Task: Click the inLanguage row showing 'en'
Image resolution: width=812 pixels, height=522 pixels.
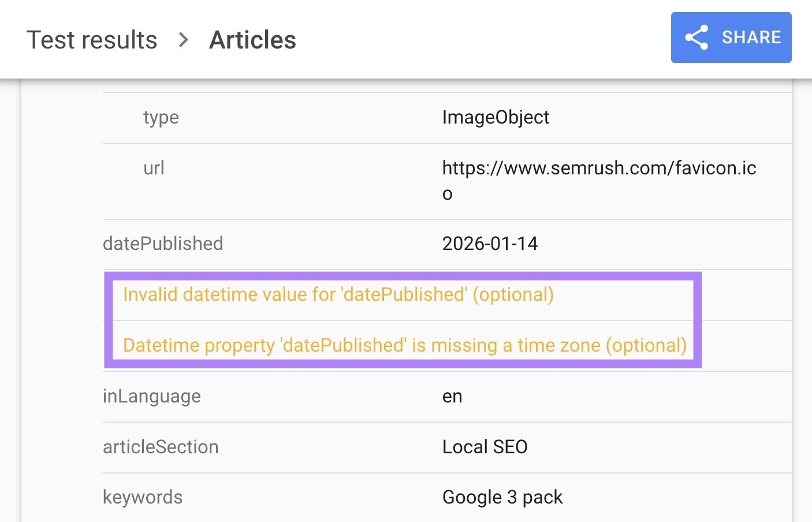Action: 152,396
